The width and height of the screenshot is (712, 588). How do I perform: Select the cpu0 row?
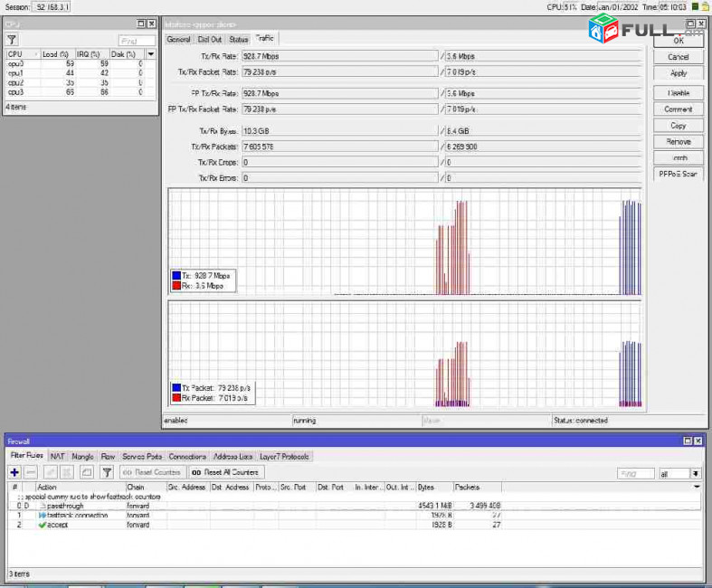click(81, 64)
